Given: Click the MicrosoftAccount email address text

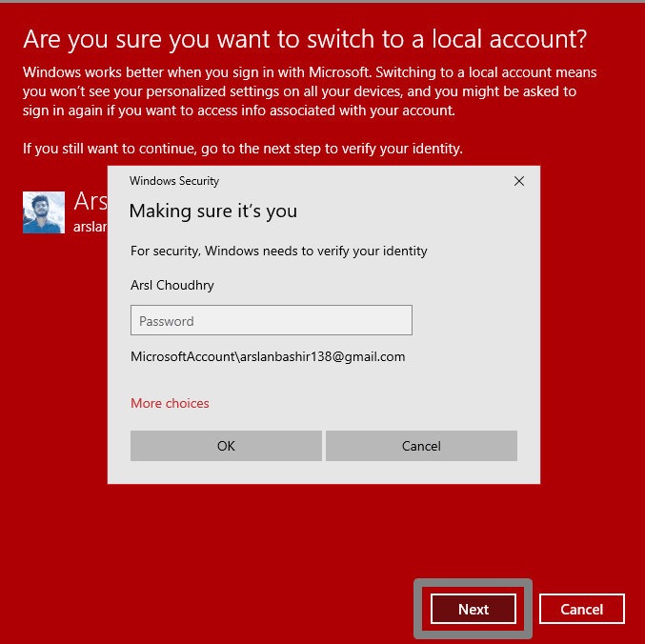Looking at the screenshot, I should tap(268, 357).
